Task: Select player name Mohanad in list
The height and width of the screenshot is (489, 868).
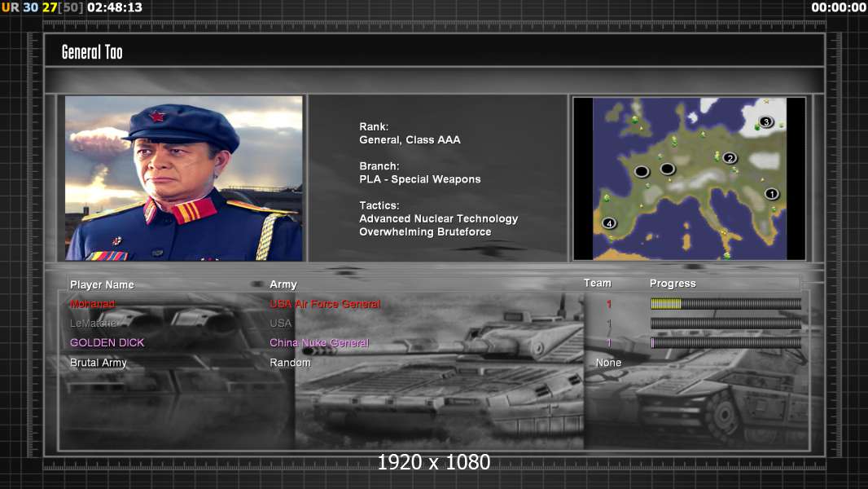Action: [x=93, y=304]
